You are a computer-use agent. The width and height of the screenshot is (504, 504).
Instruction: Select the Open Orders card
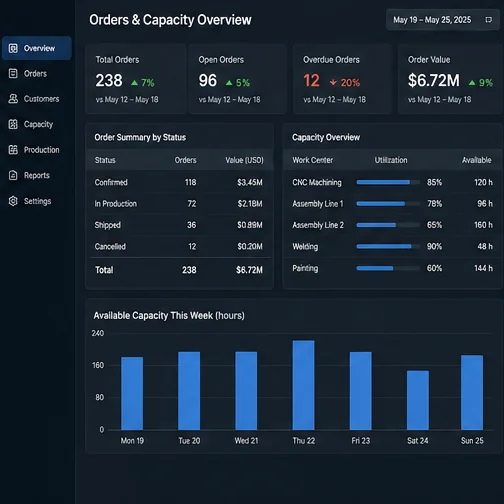[238, 79]
